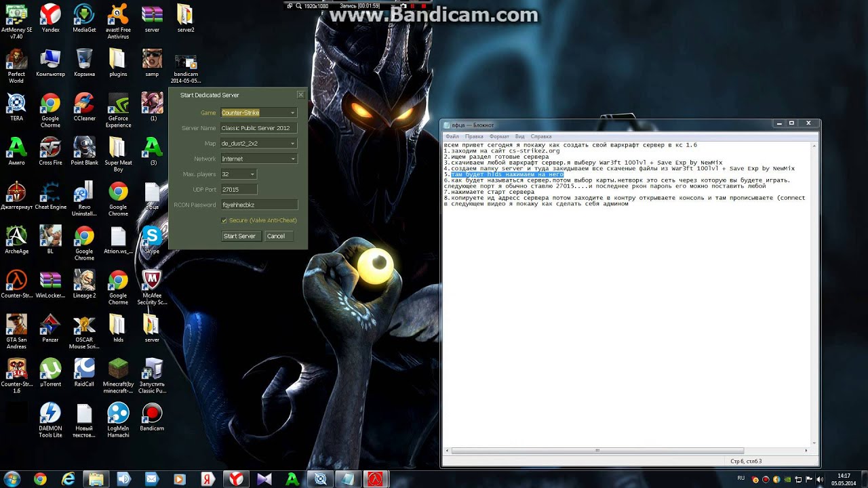Select the avast! Free Antivirus icon
Image resolution: width=868 pixels, height=488 pixels.
point(118,20)
